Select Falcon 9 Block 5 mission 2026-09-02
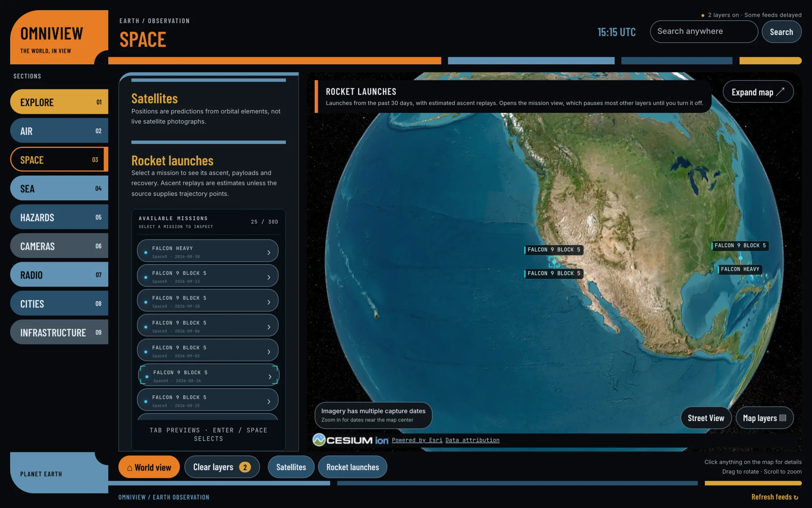The height and width of the screenshot is (508, 812). (x=208, y=350)
